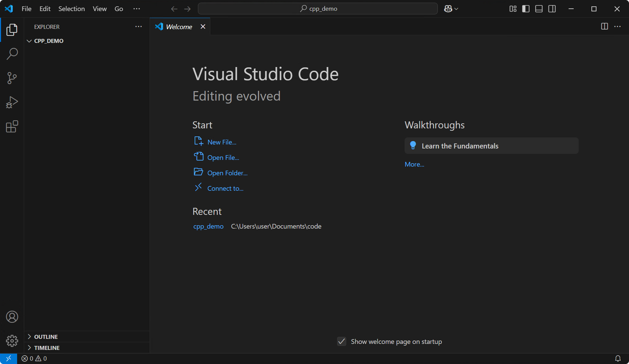Click the New File link
This screenshot has height=364, width=629.
coord(221,142)
